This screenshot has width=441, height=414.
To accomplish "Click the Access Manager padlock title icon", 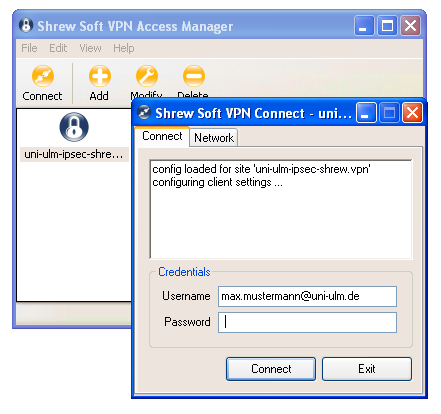I will coord(26,26).
